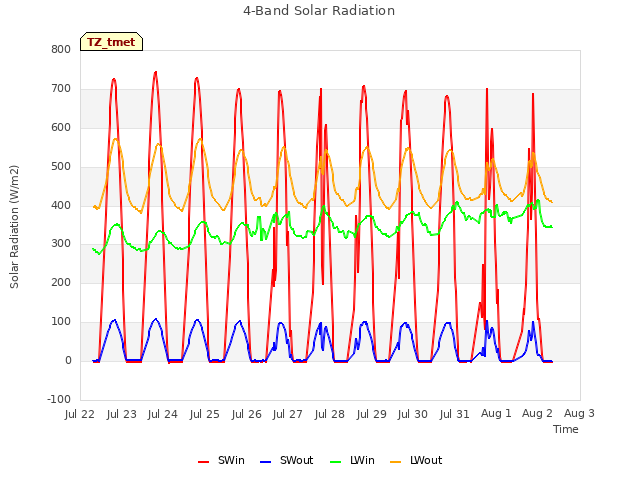
Task: Click the green LWin peak near Aug 2
Action: click(538, 200)
